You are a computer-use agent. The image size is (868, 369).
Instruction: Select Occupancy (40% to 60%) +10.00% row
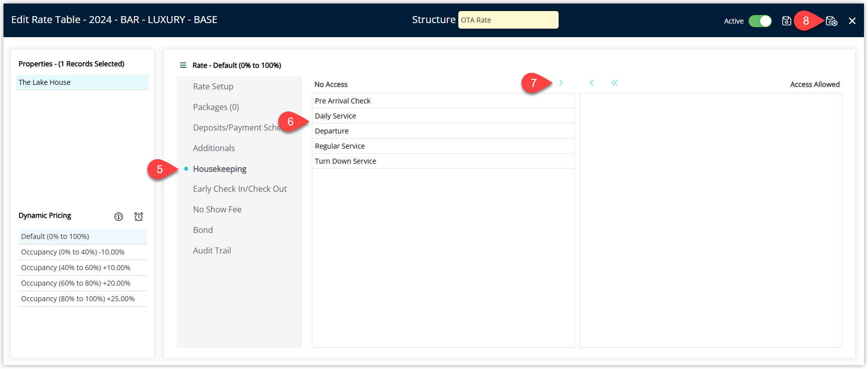pos(82,268)
